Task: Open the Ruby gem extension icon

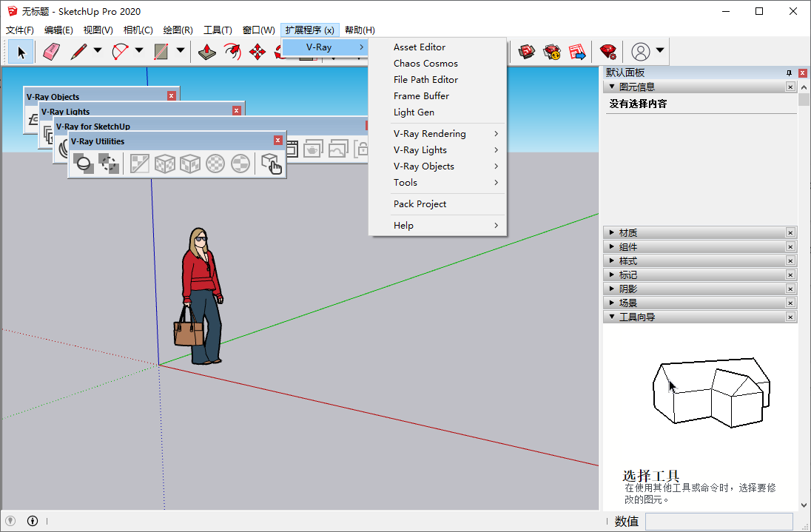Action: [608, 52]
